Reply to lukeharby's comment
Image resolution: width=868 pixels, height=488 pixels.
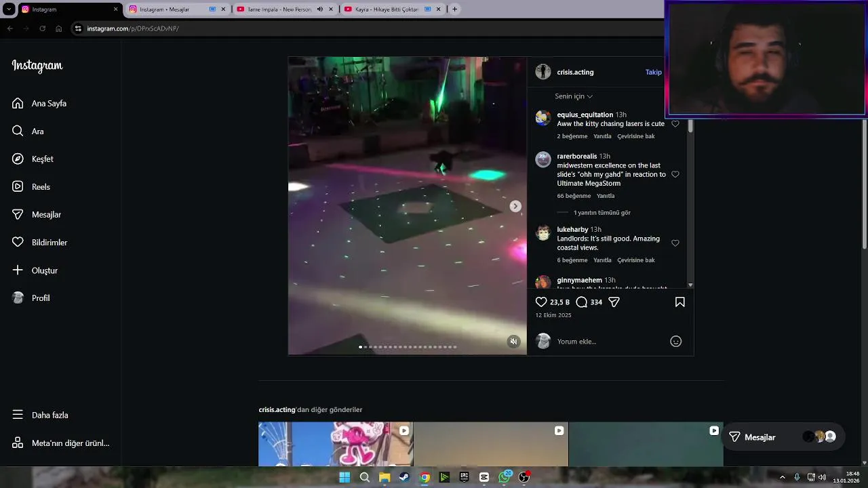[x=602, y=260]
